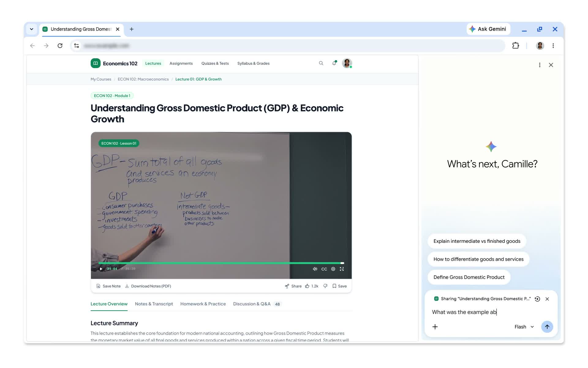
Task: Open the tab search dropdown arrow
Action: click(32, 29)
